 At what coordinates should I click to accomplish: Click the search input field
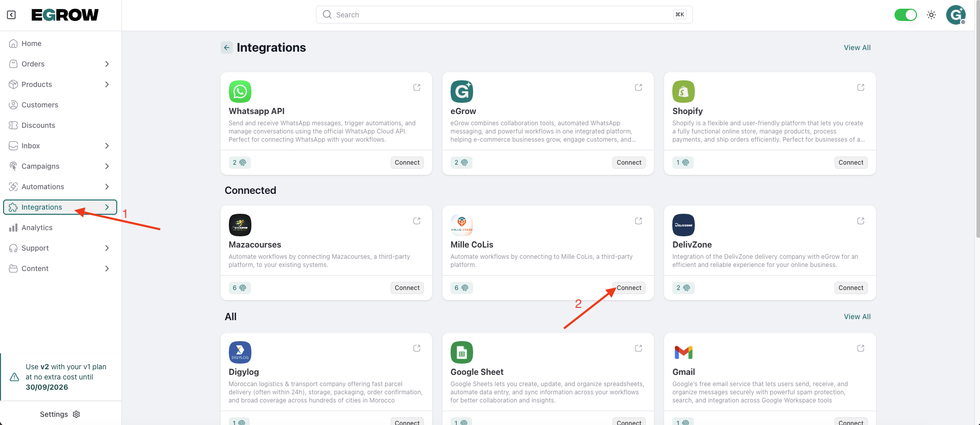[504, 15]
